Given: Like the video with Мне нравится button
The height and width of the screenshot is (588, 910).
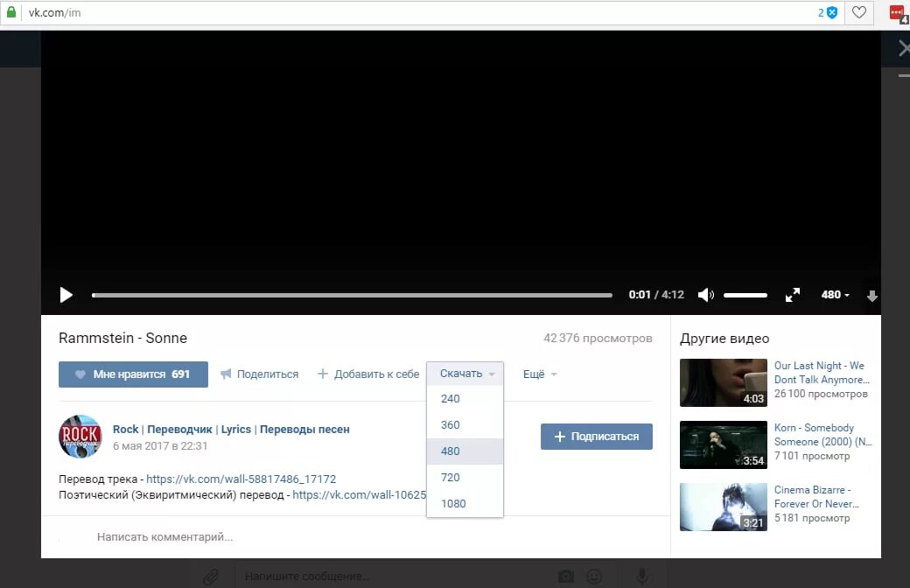Looking at the screenshot, I should click(133, 374).
